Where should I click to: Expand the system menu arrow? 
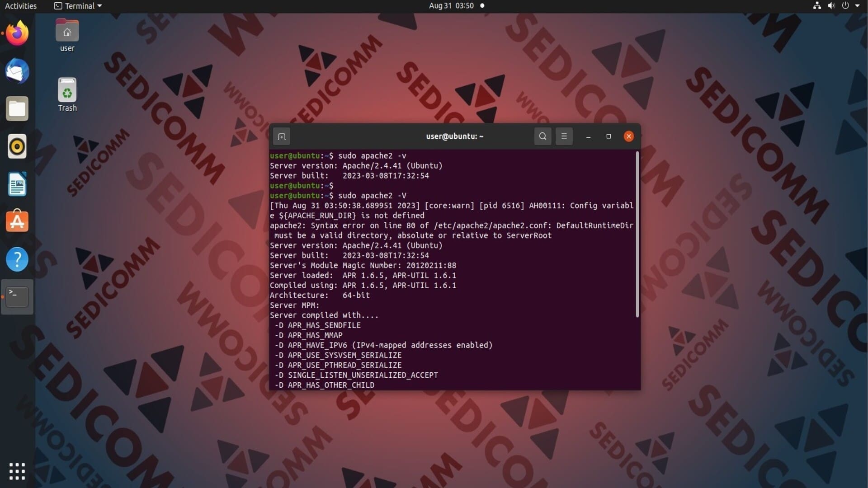857,6
